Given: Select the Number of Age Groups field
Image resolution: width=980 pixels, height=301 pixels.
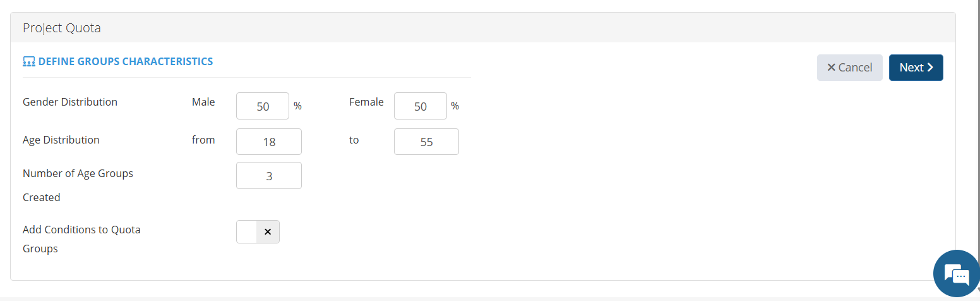Looking at the screenshot, I should pos(269,176).
